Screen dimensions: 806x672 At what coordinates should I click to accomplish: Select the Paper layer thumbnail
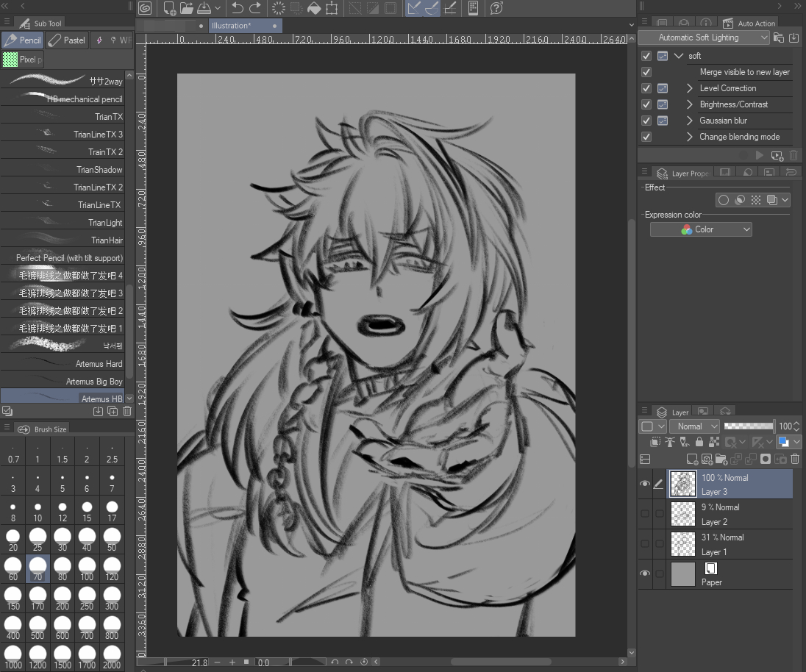point(683,574)
